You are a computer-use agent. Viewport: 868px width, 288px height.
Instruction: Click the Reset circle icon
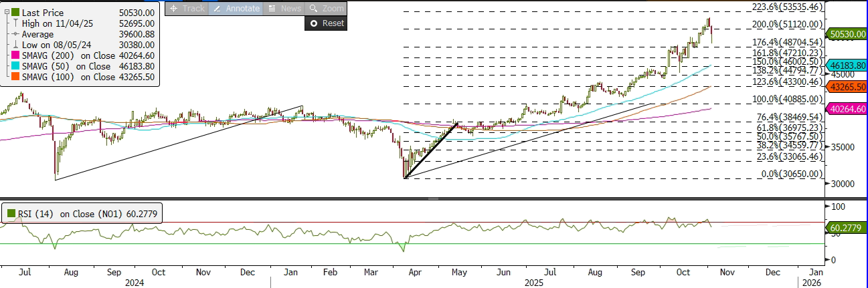(x=313, y=23)
